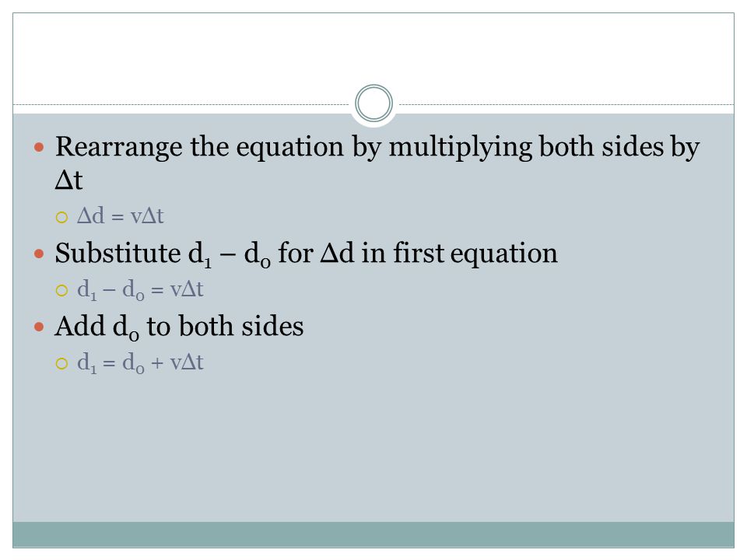Click the yellow ring bullet before 'Δd = vΔt'

[62, 218]
